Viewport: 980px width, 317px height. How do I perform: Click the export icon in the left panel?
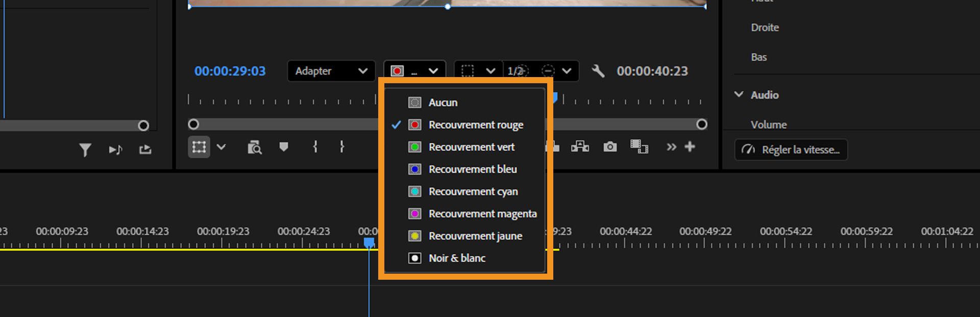click(145, 149)
